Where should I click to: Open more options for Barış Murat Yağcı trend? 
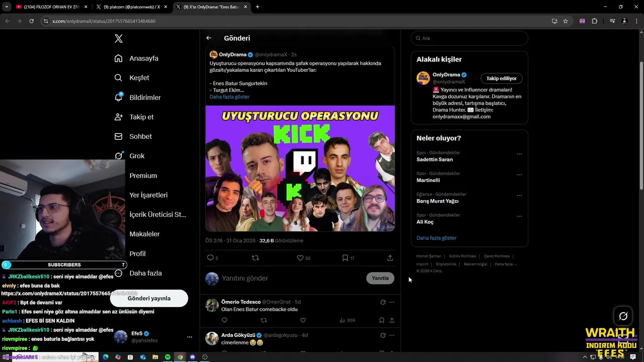click(x=519, y=196)
